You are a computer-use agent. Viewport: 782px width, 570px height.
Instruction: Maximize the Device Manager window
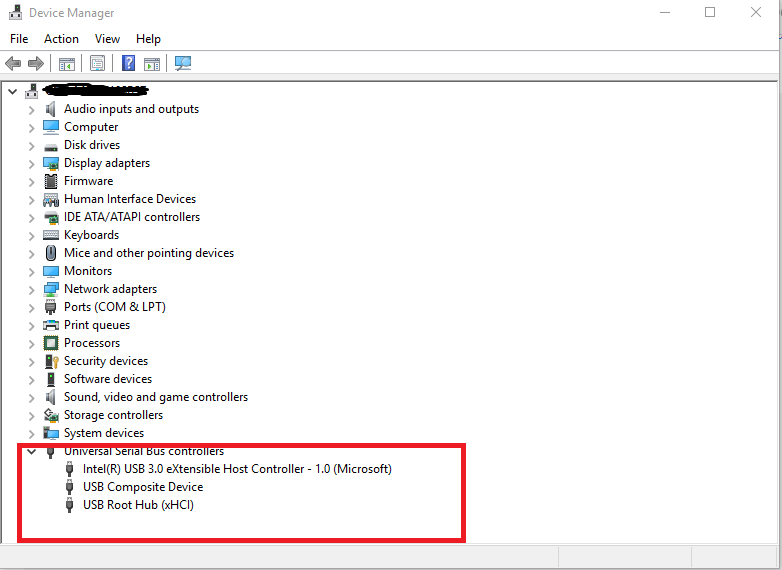(x=710, y=12)
